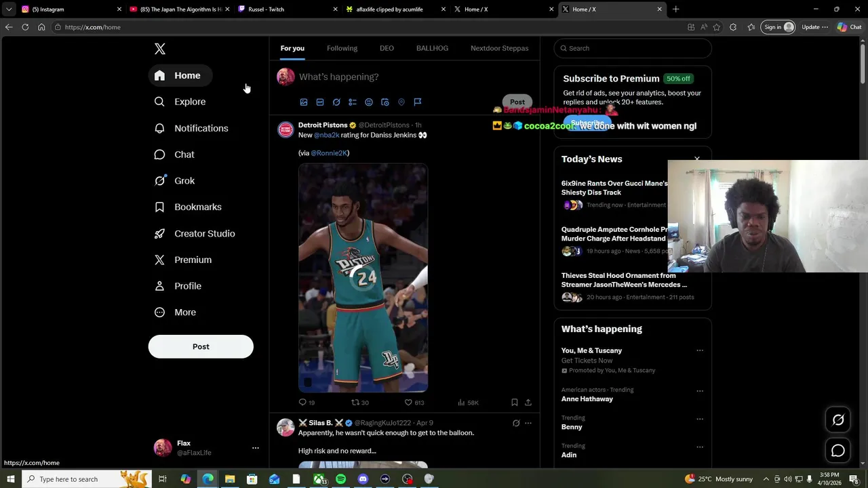
Task: Open browser tab list dropdown arrow
Action: 8,9
